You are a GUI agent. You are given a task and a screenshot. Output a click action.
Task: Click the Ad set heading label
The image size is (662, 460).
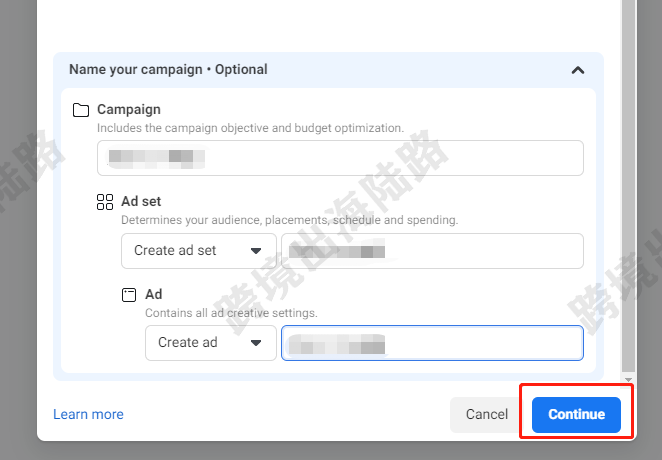click(141, 201)
